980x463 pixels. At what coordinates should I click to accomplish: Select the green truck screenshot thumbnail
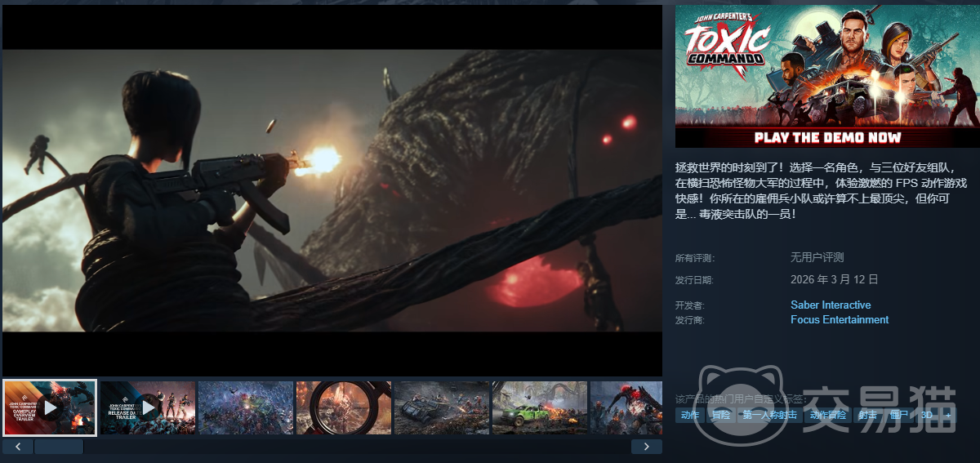tap(540, 407)
